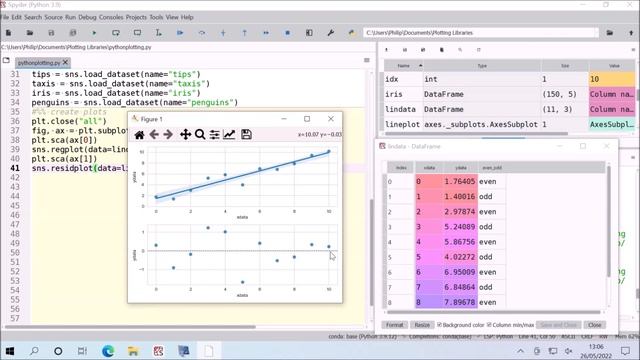Image resolution: width=640 pixels, height=360 pixels.
Task: Open the editor pane options hamburger menu
Action: click(x=367, y=60)
